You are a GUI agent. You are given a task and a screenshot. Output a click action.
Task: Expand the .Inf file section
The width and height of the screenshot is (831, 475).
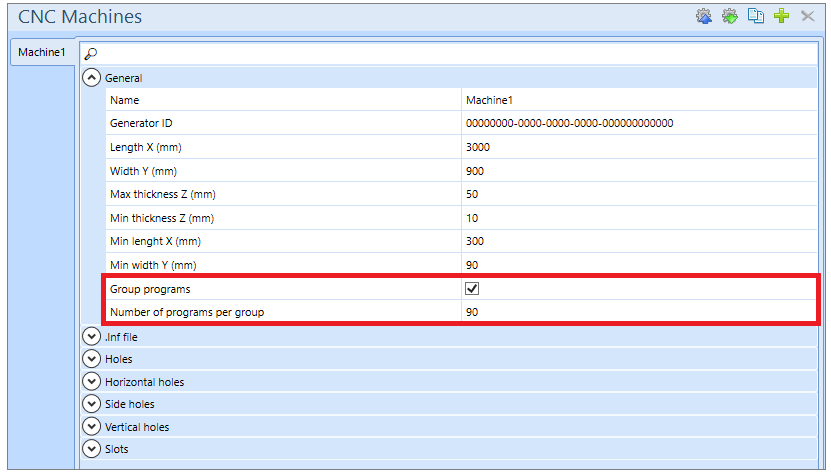tap(92, 337)
